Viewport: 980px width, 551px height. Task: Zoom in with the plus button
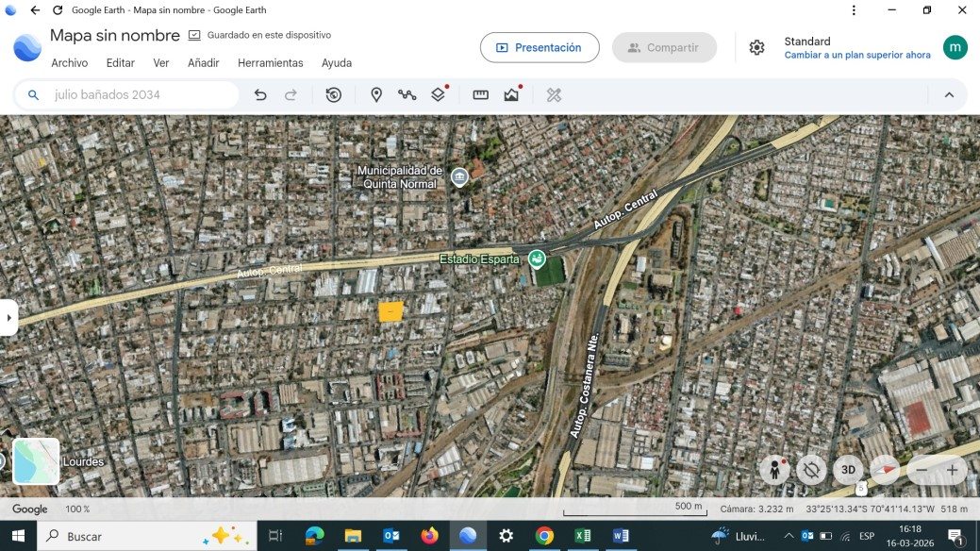(953, 470)
